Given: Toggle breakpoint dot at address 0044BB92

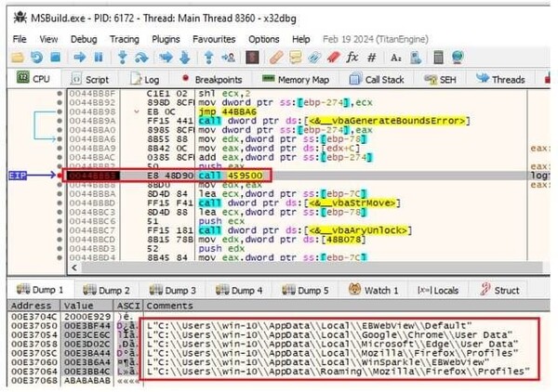Looking at the screenshot, I should tap(60, 103).
